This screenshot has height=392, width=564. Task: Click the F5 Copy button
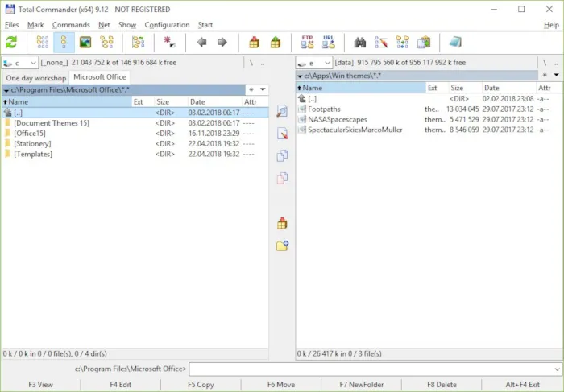[x=201, y=385]
